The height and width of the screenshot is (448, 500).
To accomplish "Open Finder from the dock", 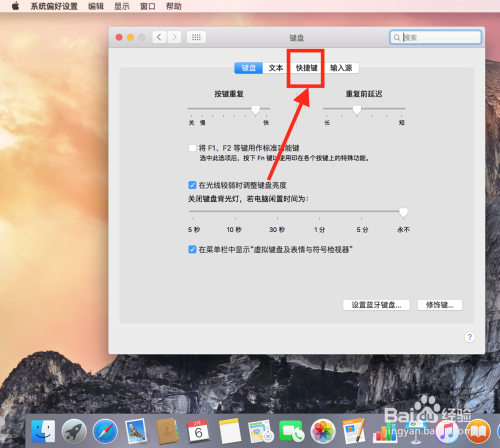I will tap(43, 431).
